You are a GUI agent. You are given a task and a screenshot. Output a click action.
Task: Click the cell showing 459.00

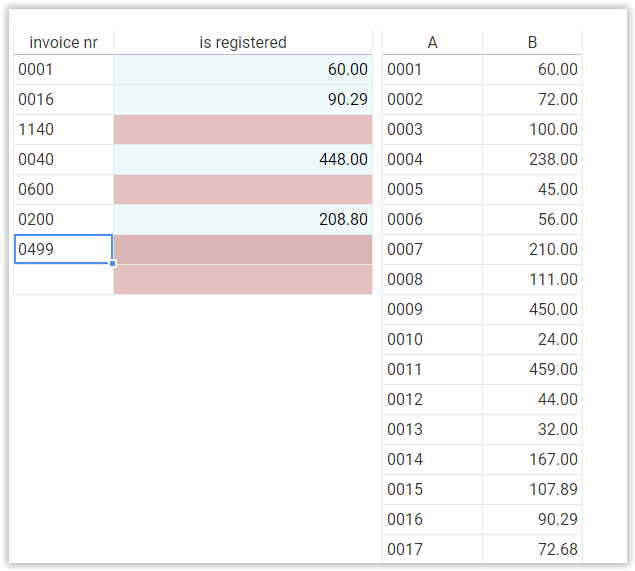click(x=532, y=369)
